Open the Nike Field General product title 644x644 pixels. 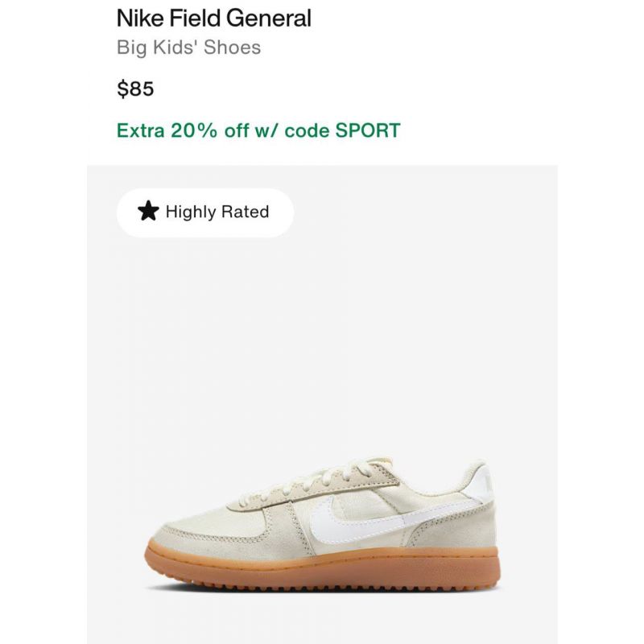click(x=214, y=18)
